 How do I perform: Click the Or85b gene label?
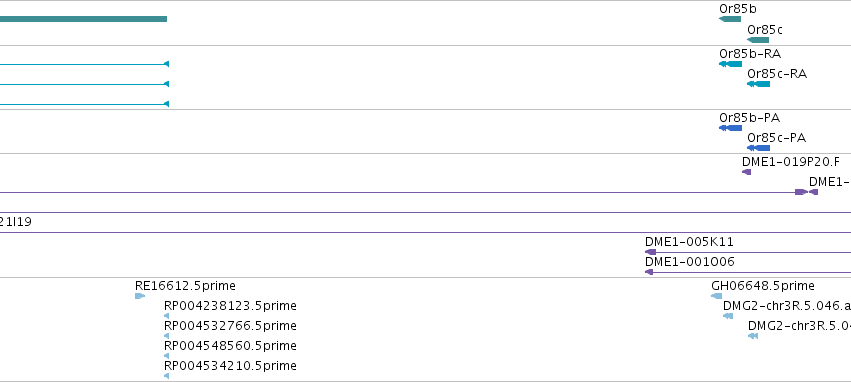tap(738, 9)
